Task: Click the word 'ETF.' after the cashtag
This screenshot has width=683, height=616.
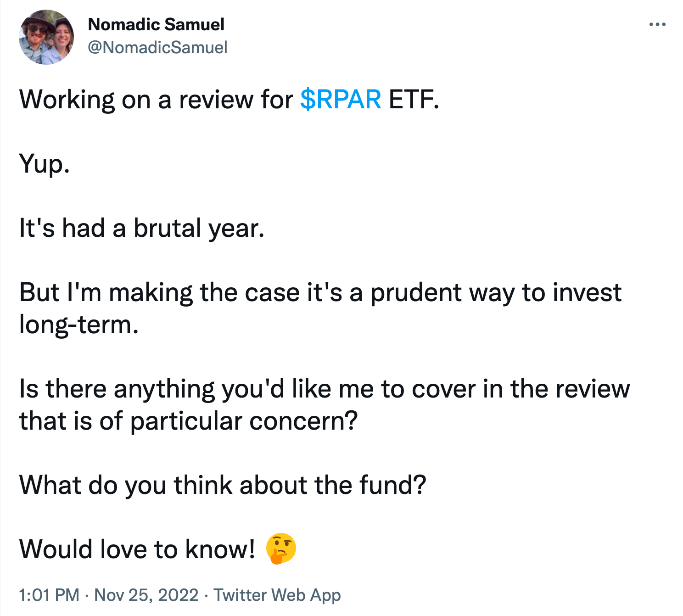Action: click(414, 99)
